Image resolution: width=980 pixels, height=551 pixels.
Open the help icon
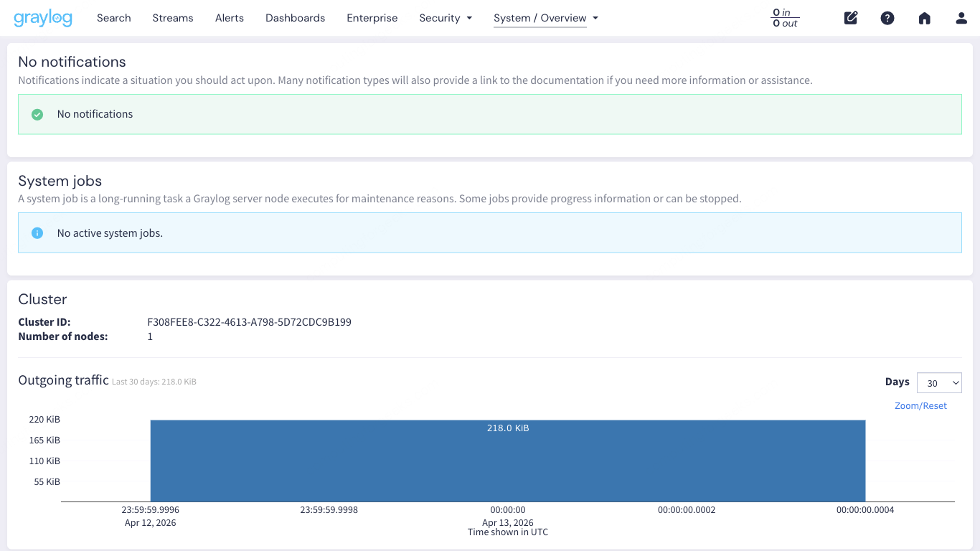[x=887, y=18]
